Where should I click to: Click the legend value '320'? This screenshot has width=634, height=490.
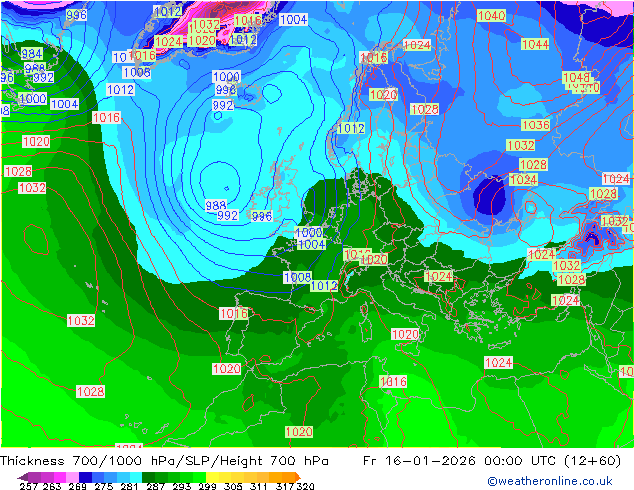coord(305,486)
